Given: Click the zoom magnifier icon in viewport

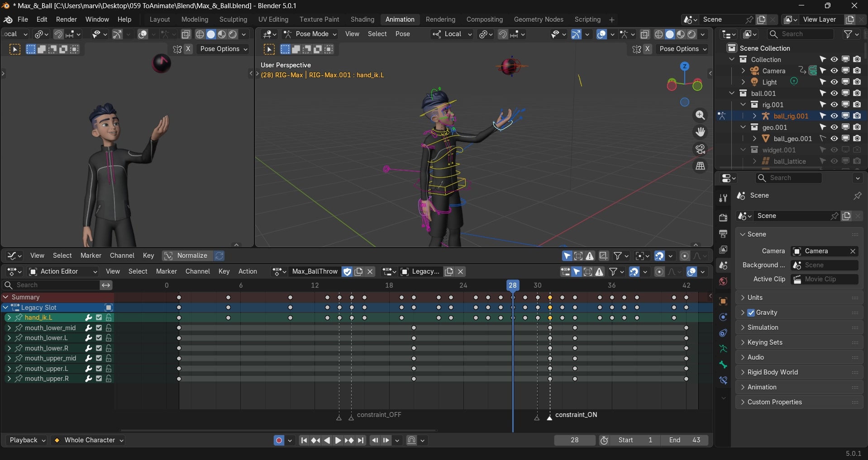Looking at the screenshot, I should (x=700, y=116).
